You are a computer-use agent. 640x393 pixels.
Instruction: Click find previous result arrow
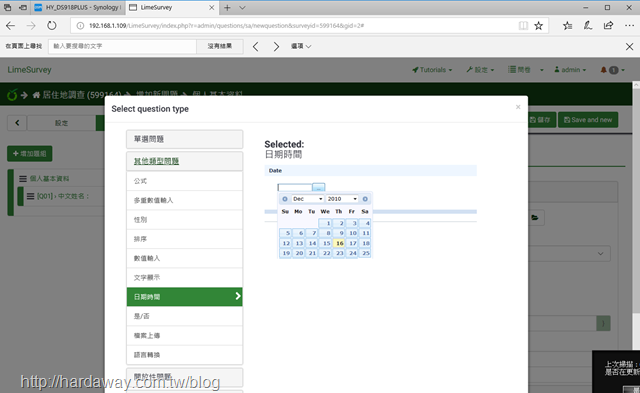(256, 47)
